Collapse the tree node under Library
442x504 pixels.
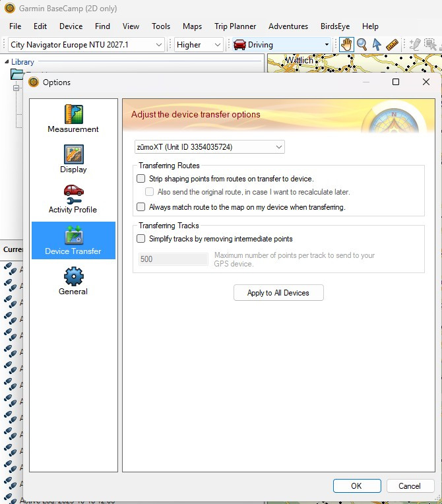(16, 88)
